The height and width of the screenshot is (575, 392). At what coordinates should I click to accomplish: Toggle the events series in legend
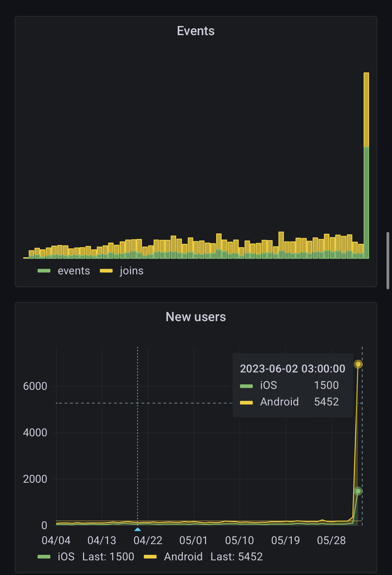click(74, 271)
